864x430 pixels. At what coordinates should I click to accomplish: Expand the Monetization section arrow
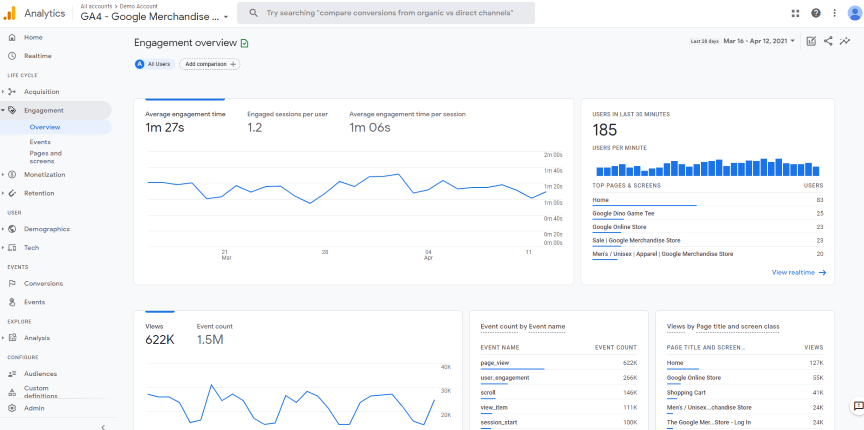3,174
